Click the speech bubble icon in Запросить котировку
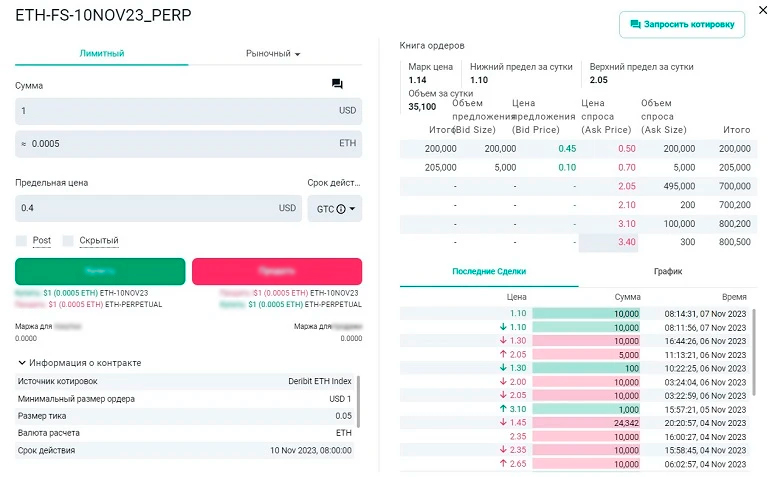 point(635,24)
